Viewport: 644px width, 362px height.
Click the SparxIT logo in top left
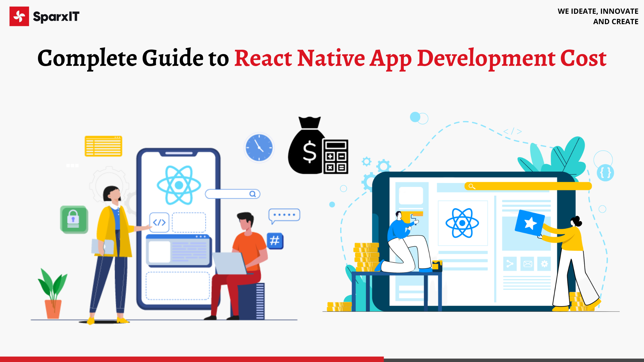point(45,16)
